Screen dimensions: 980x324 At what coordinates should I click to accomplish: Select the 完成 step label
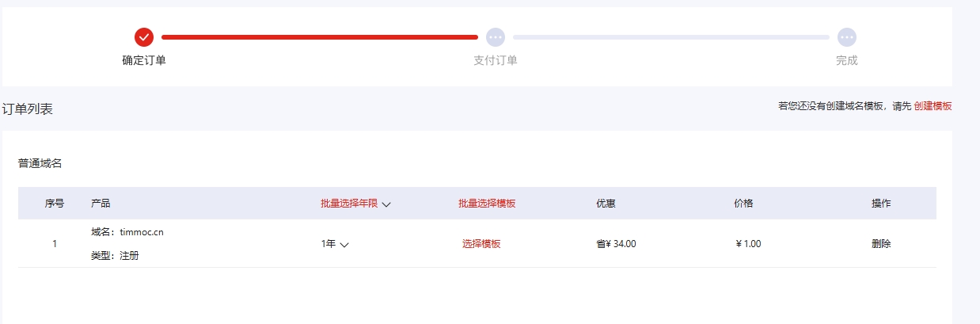point(847,61)
